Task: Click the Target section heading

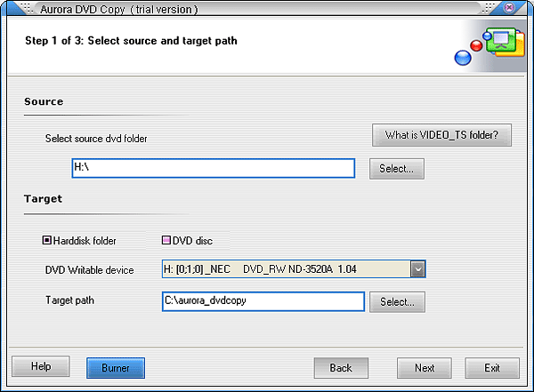Action: coord(43,198)
